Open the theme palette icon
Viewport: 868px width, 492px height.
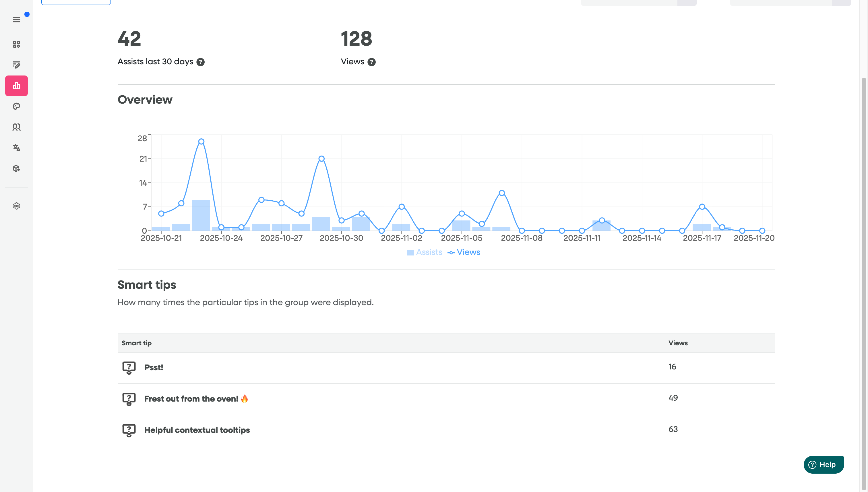point(16,106)
